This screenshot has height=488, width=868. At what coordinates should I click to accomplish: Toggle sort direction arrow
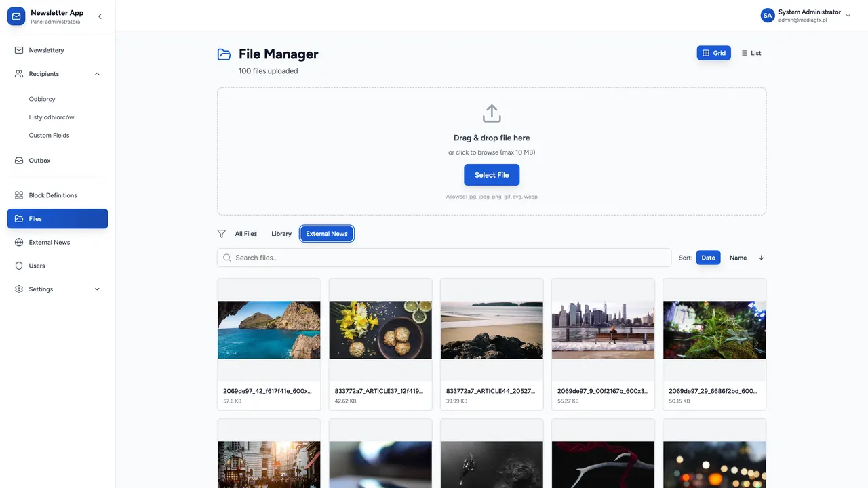tap(761, 258)
